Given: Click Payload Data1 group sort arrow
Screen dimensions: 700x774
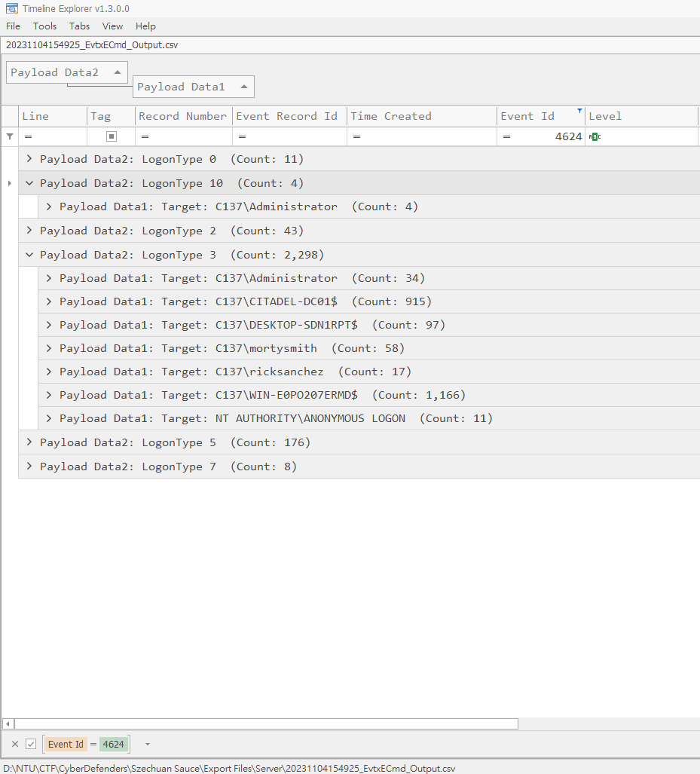Looking at the screenshot, I should pyautogui.click(x=244, y=87).
